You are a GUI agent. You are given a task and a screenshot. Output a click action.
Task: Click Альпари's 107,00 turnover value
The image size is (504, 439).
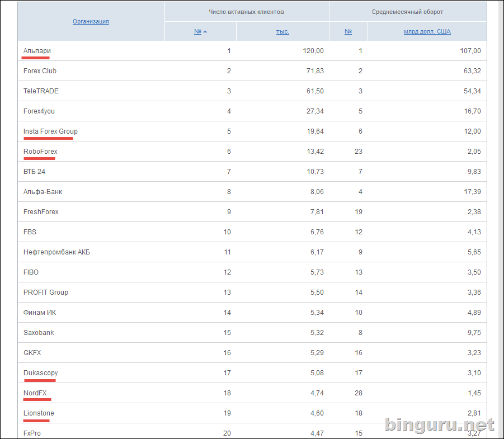click(470, 51)
